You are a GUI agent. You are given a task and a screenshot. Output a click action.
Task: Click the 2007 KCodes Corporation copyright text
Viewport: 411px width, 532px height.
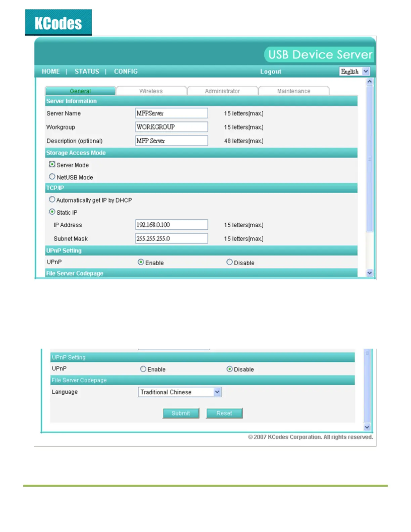pyautogui.click(x=311, y=437)
